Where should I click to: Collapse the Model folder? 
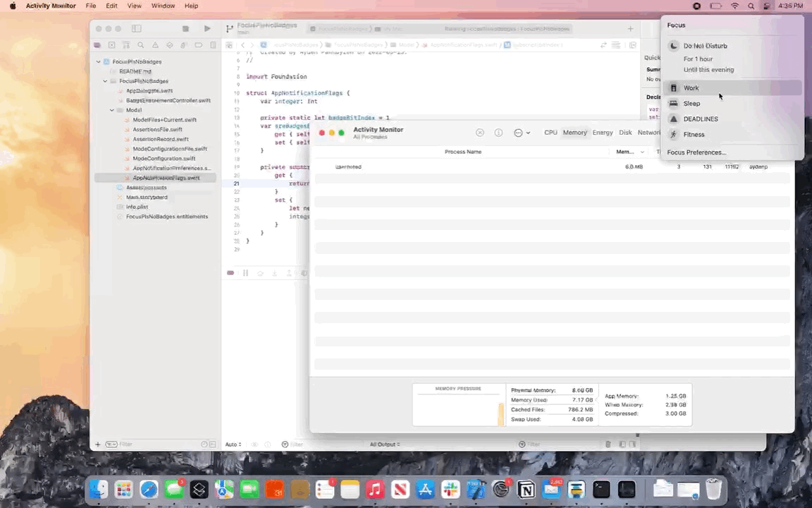[x=112, y=110]
